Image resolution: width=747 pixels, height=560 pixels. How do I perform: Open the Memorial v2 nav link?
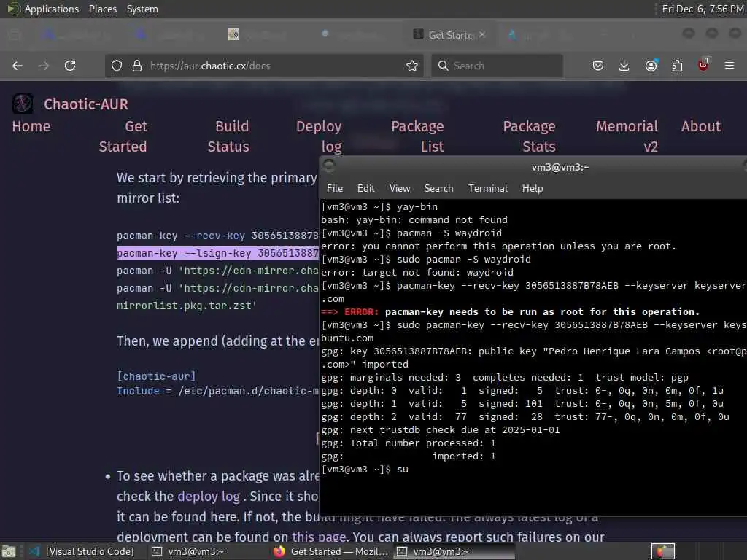pyautogui.click(x=627, y=136)
